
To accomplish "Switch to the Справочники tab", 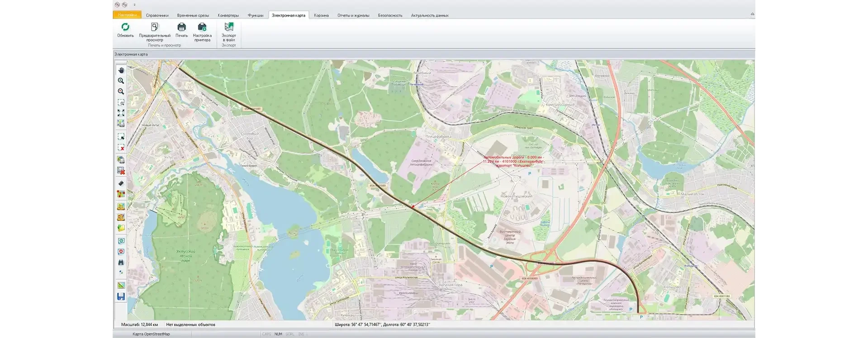I will pyautogui.click(x=157, y=15).
